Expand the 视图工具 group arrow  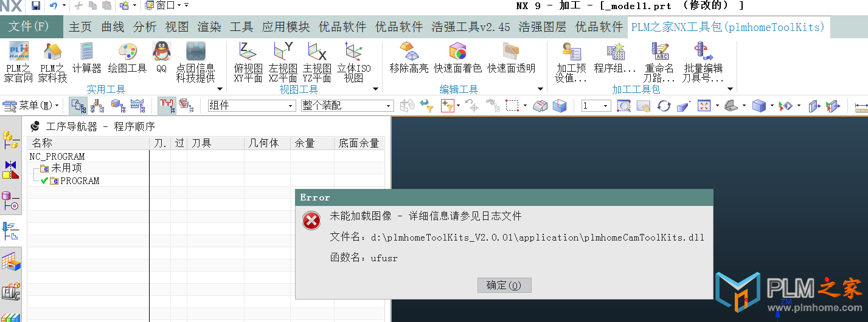(375, 89)
